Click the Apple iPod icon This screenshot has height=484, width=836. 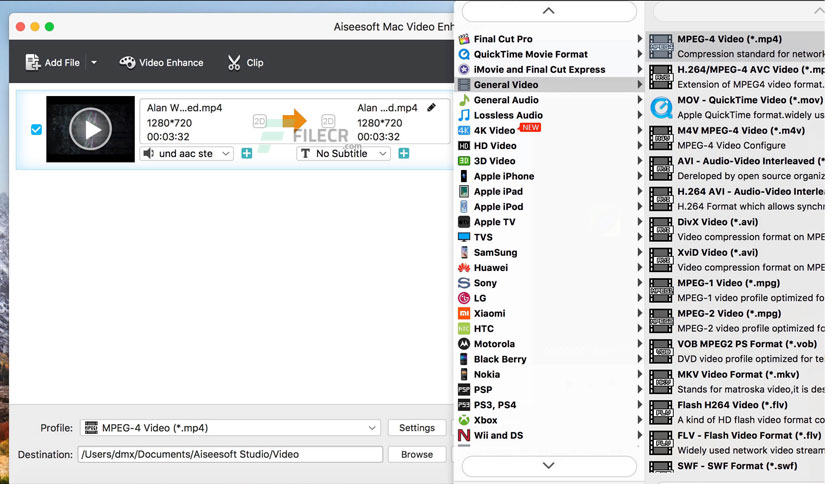(x=464, y=206)
